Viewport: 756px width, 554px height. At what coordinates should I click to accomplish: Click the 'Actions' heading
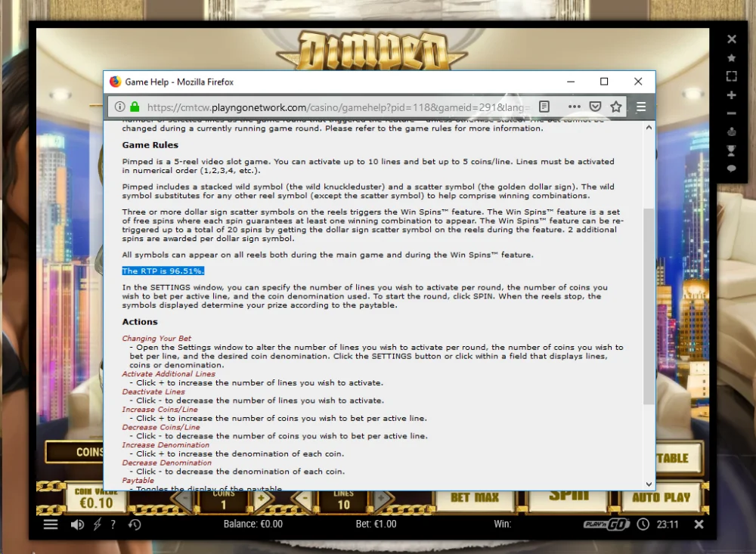[140, 322]
